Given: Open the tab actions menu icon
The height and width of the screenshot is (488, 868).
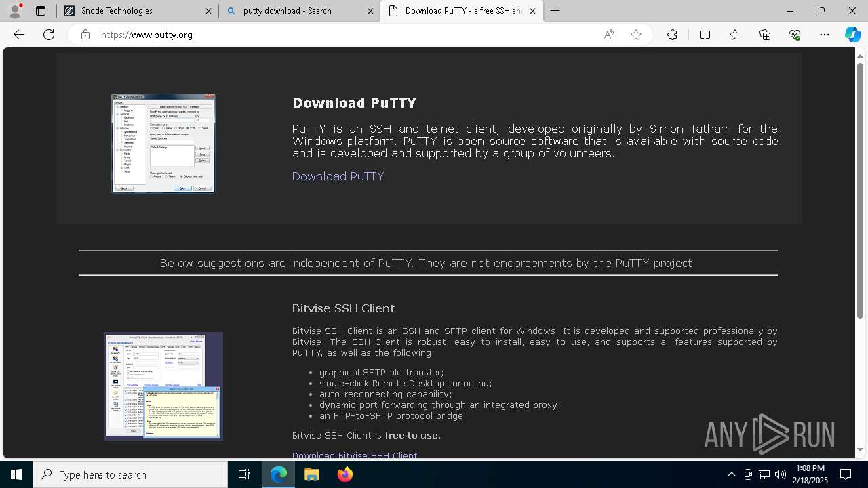Looking at the screenshot, I should [x=41, y=11].
